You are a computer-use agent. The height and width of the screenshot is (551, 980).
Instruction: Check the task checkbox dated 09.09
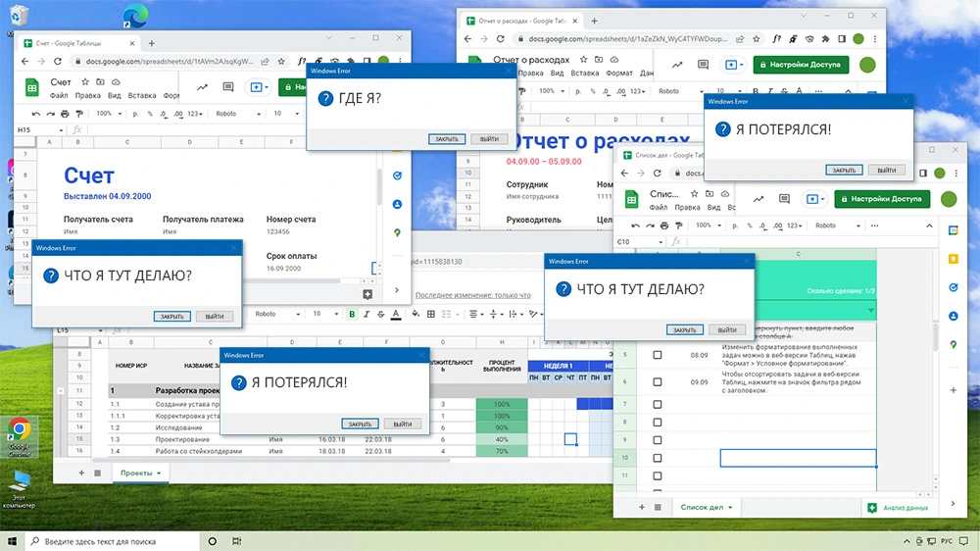click(658, 381)
